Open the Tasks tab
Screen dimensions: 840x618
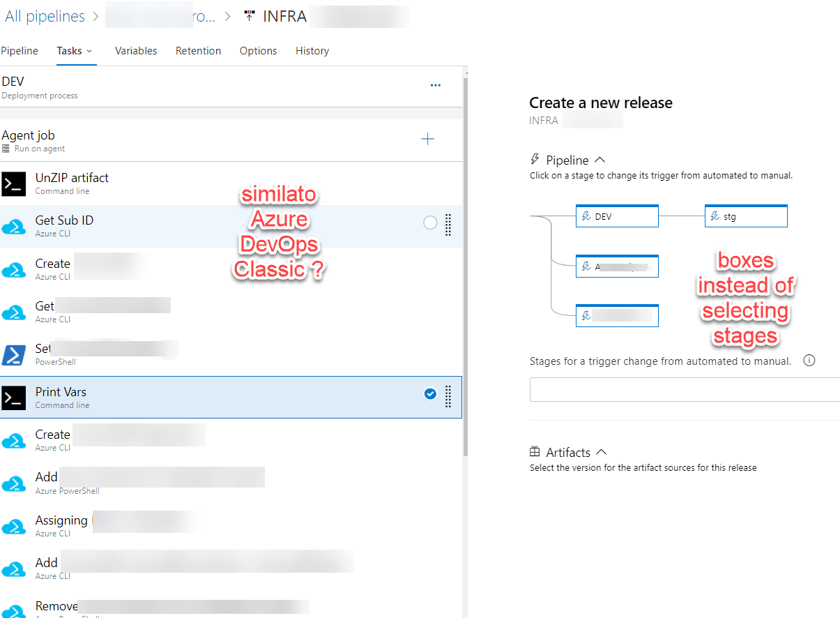(69, 51)
